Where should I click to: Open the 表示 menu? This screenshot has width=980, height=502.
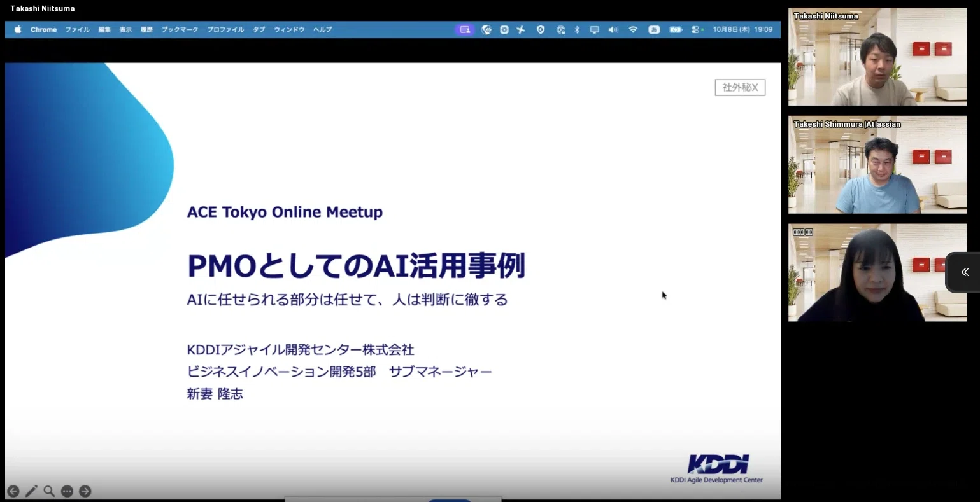[x=125, y=29]
